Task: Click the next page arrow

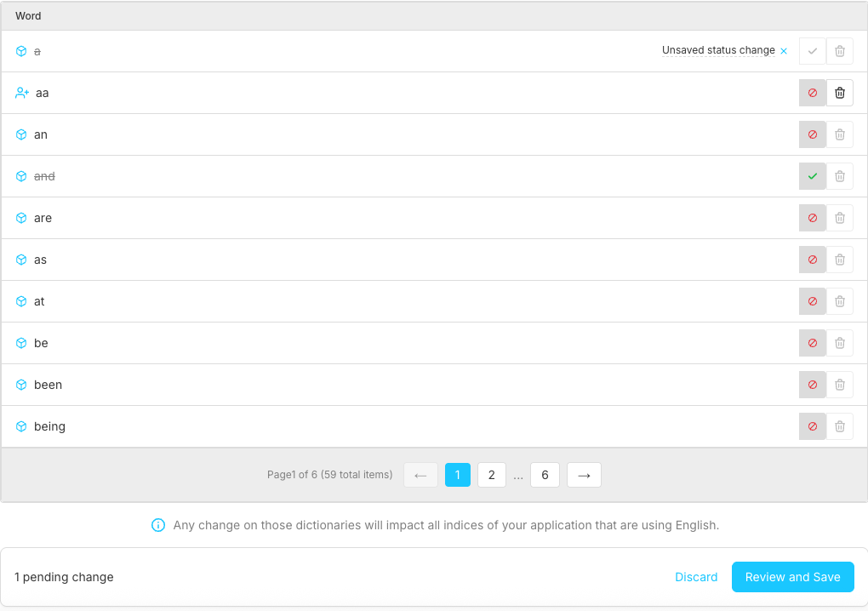Action: click(584, 475)
